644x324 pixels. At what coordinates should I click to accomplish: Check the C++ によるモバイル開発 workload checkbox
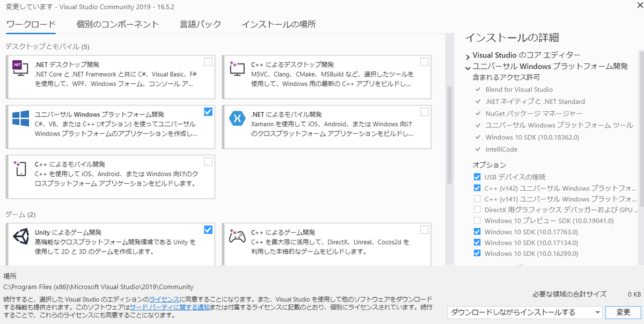(x=208, y=162)
